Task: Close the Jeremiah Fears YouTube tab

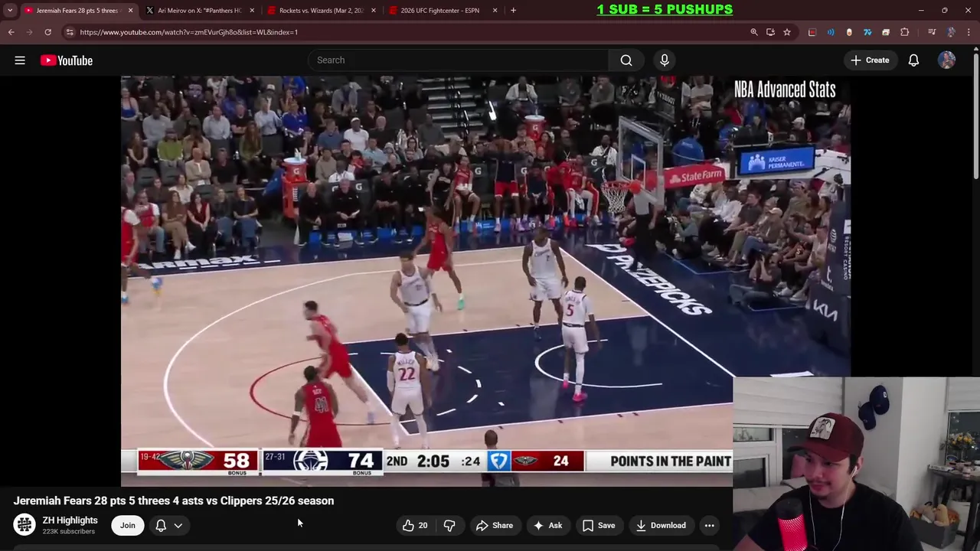Action: coord(130,11)
